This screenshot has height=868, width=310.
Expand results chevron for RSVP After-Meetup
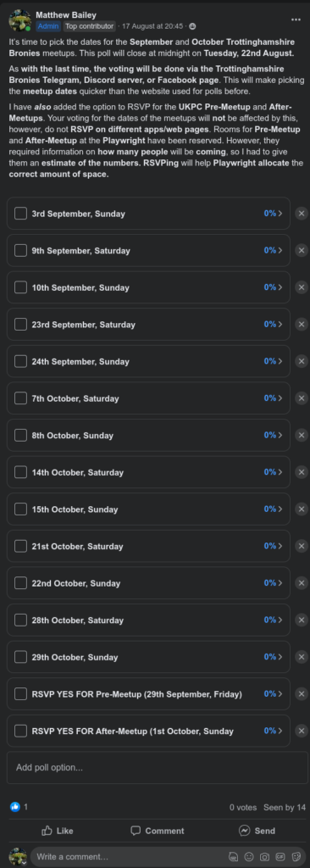point(280,731)
